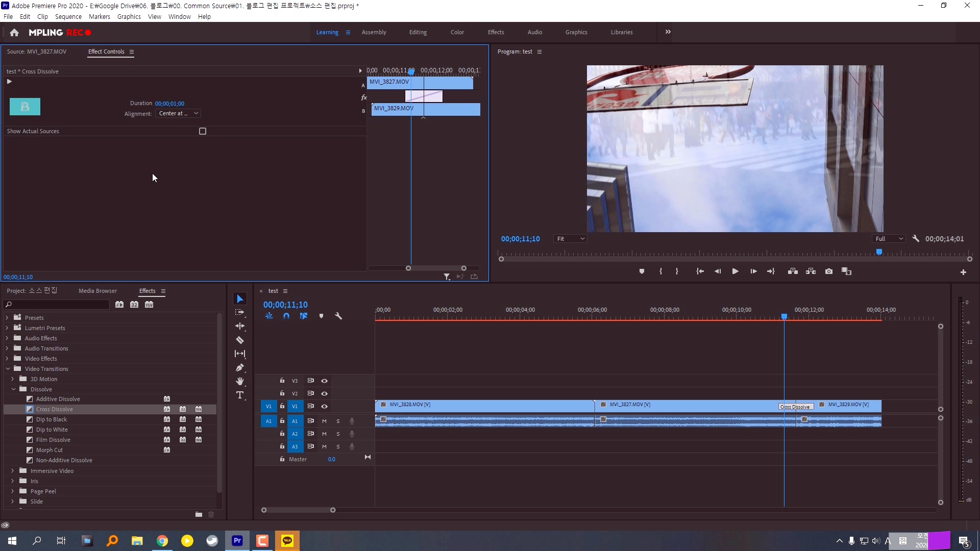Open the Sequence menu

(68, 16)
